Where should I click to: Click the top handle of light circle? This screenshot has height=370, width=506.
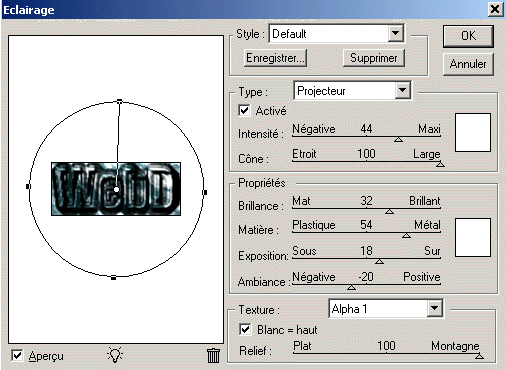tap(119, 101)
